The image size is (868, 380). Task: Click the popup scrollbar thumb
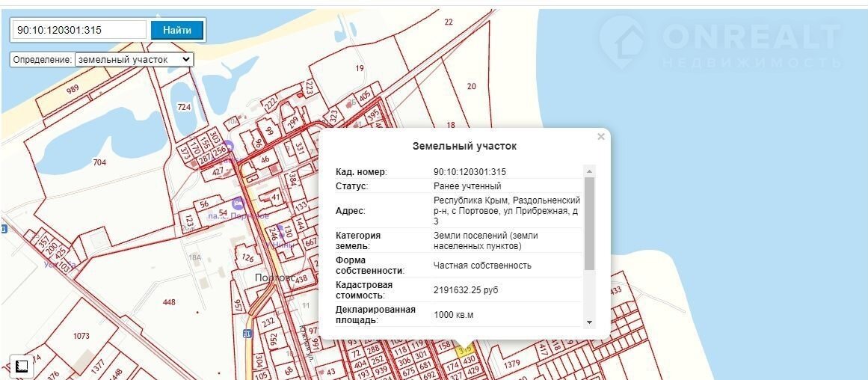tap(589, 223)
